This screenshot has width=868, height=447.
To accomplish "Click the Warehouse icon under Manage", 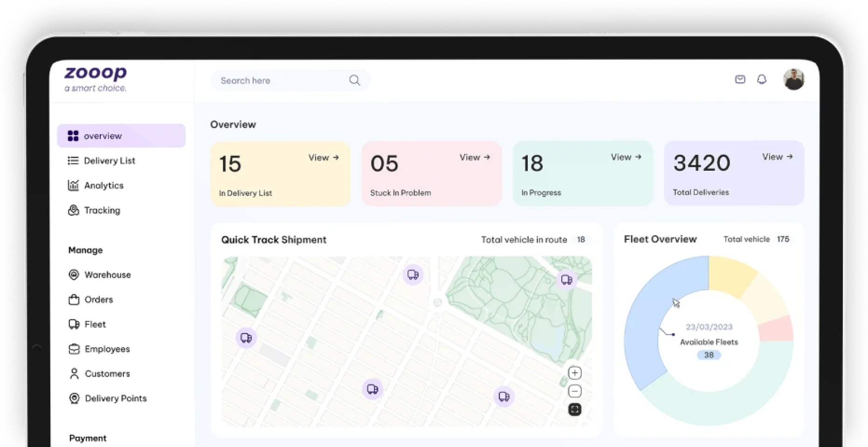I will pyautogui.click(x=74, y=274).
